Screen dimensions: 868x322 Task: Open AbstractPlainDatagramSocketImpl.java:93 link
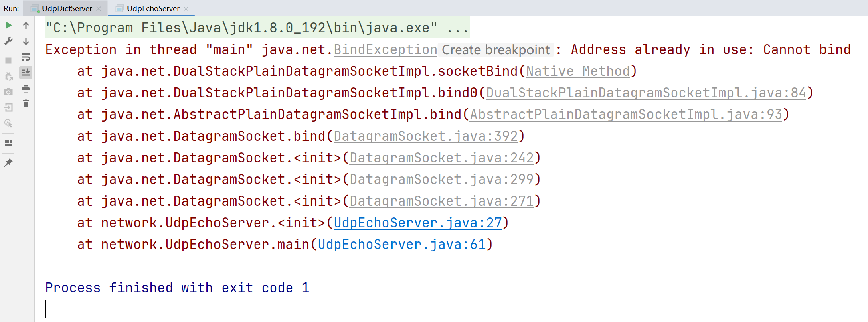[x=626, y=115]
